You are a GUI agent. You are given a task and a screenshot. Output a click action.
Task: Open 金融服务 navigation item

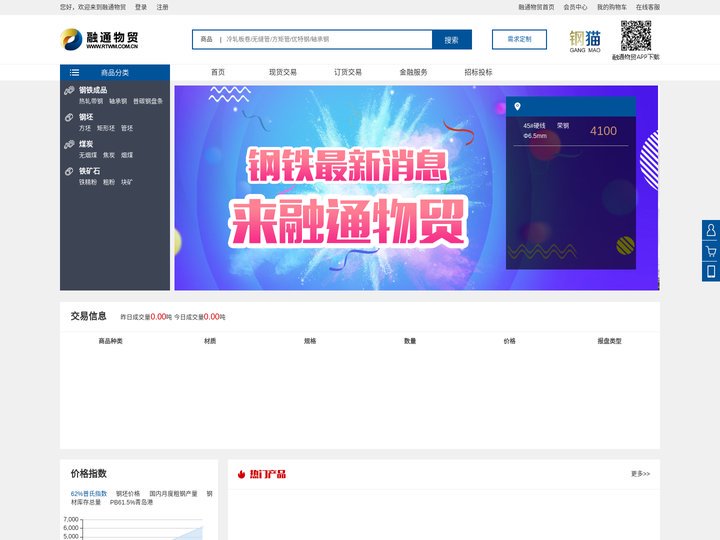[413, 73]
